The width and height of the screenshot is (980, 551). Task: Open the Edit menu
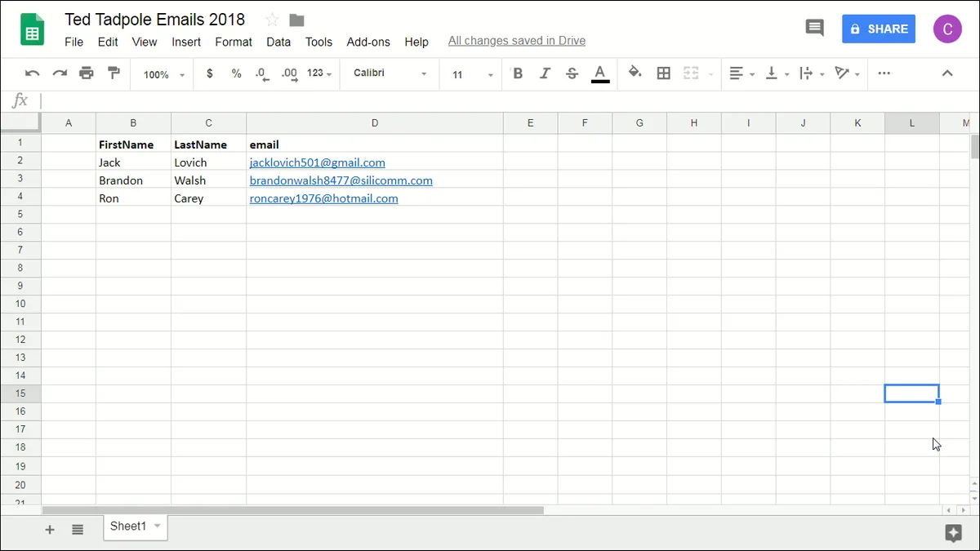pyautogui.click(x=108, y=42)
